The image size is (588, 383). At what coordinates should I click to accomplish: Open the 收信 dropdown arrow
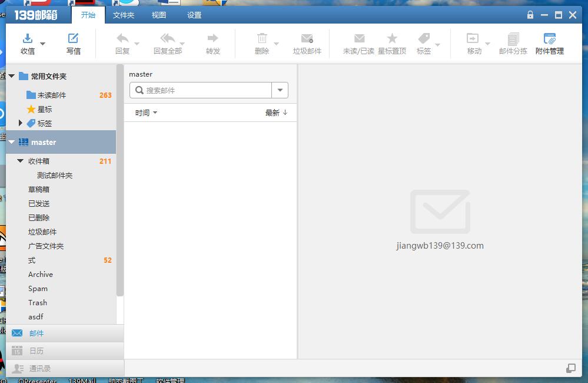[43, 44]
